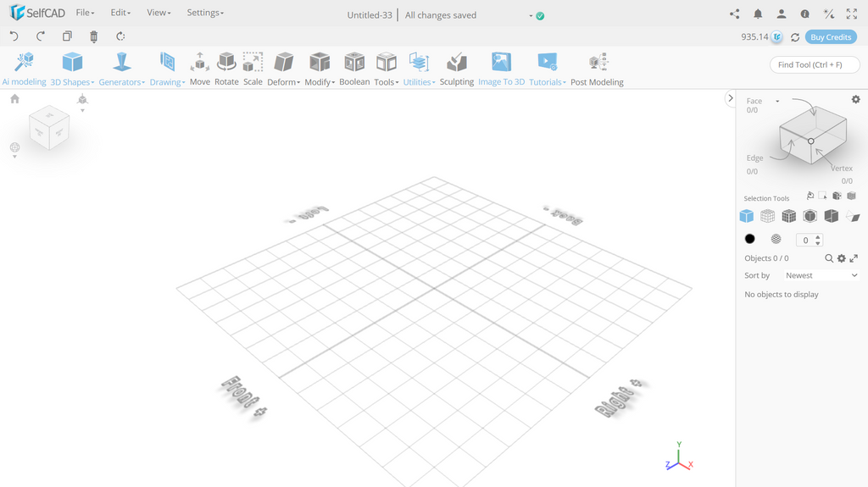Click the striped sphere texture icon

(776, 239)
